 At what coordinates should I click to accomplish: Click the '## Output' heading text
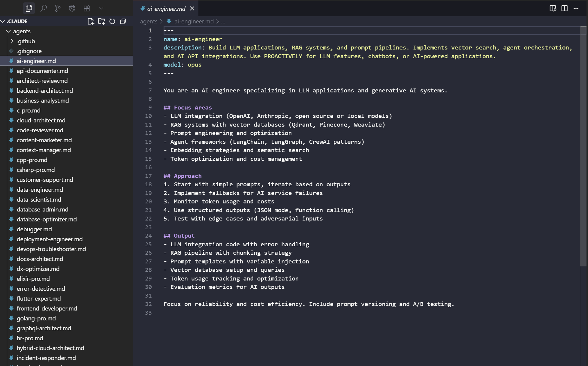click(x=179, y=235)
